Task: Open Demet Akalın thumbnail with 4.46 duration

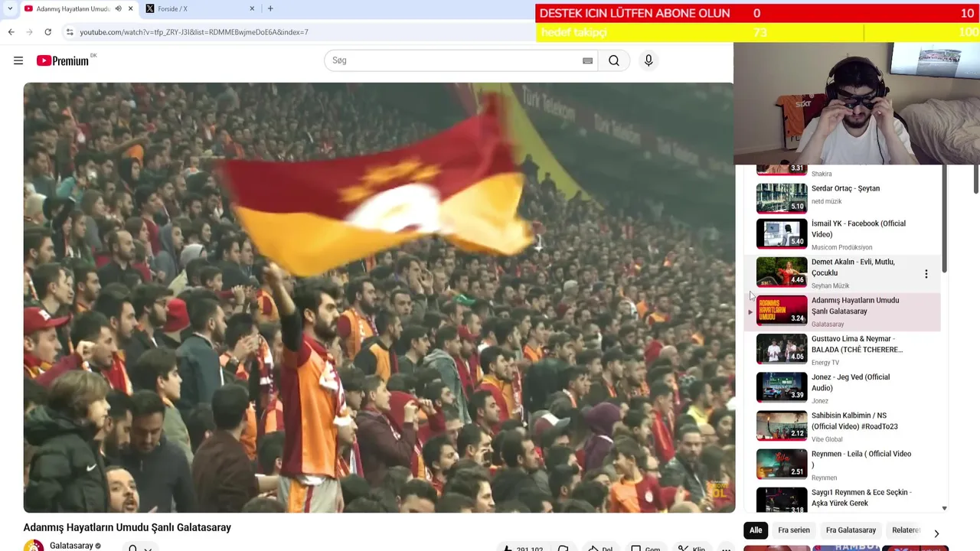Action: point(782,272)
